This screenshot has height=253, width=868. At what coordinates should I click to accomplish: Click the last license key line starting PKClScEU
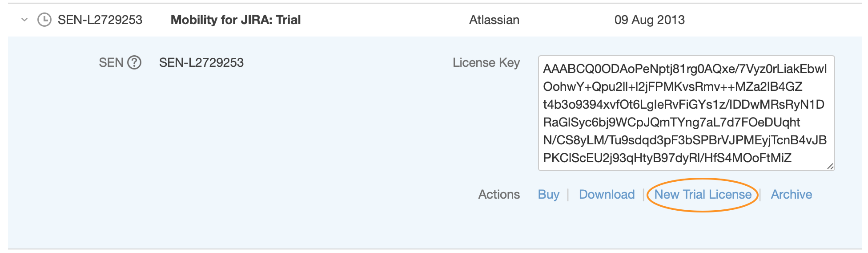667,158
